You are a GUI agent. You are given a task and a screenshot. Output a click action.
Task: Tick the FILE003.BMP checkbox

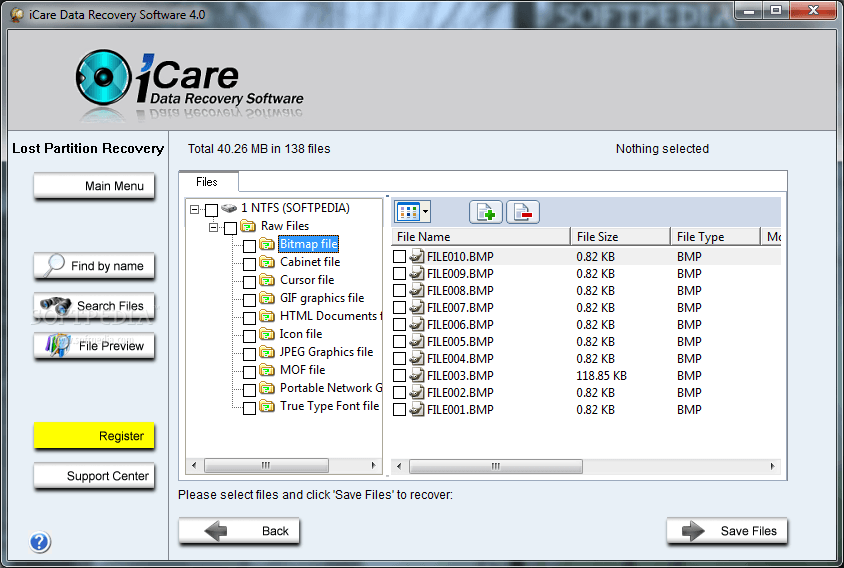click(399, 375)
